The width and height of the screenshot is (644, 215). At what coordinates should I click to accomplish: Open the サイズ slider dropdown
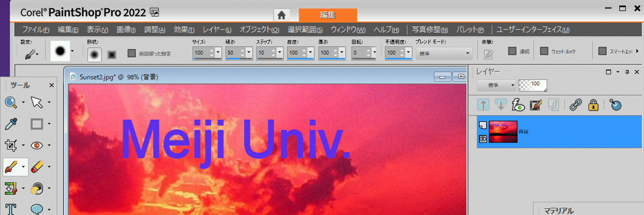pyautogui.click(x=218, y=52)
